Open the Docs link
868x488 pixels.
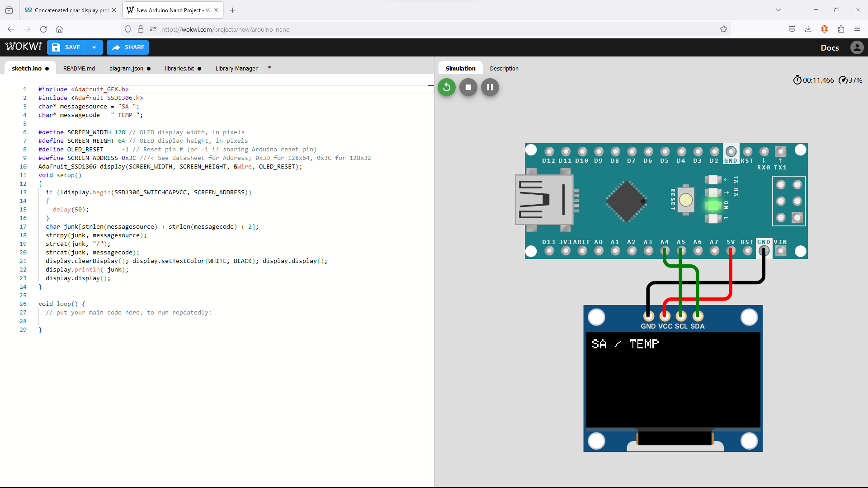pyautogui.click(x=829, y=48)
